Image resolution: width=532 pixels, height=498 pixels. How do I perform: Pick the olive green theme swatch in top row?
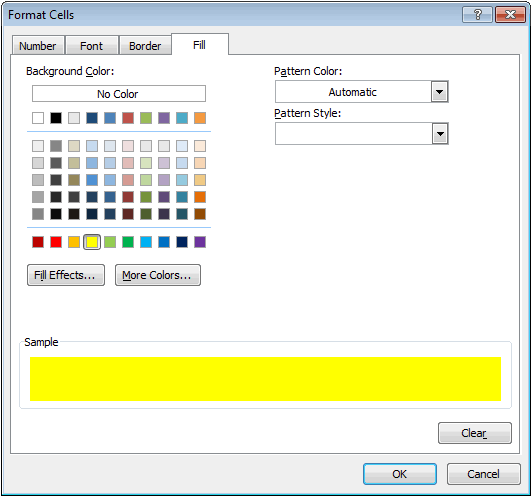point(146,118)
